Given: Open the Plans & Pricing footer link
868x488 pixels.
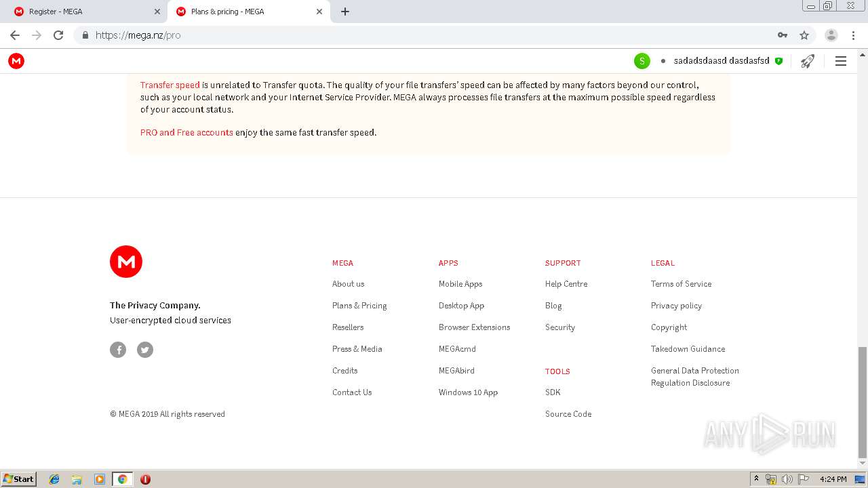Looking at the screenshot, I should click(359, 306).
